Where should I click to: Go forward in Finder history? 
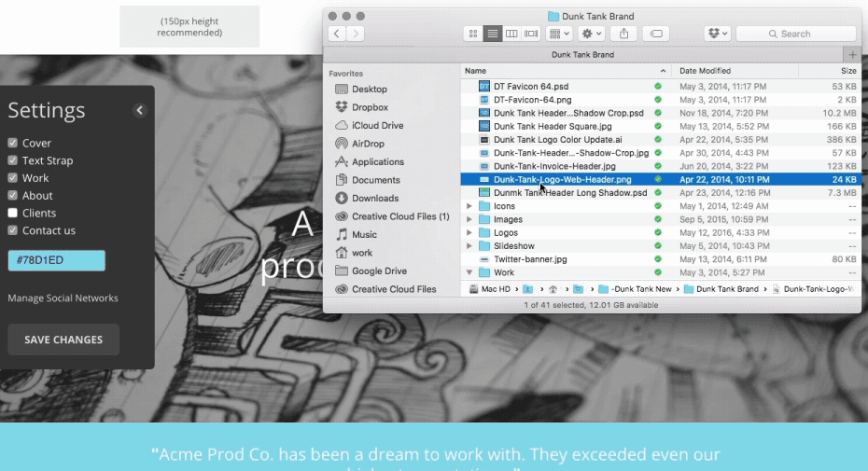pos(356,34)
